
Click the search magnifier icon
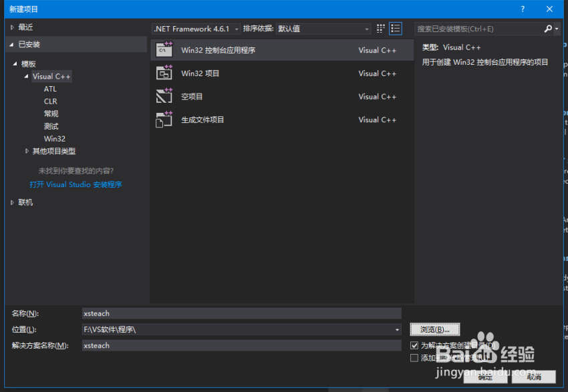548,29
